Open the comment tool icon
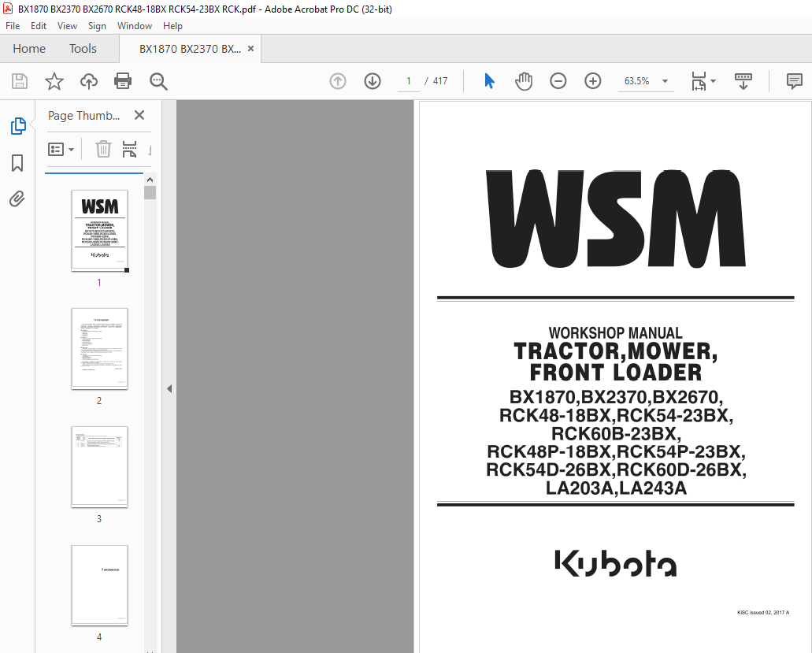The height and width of the screenshot is (653, 812). tap(794, 81)
